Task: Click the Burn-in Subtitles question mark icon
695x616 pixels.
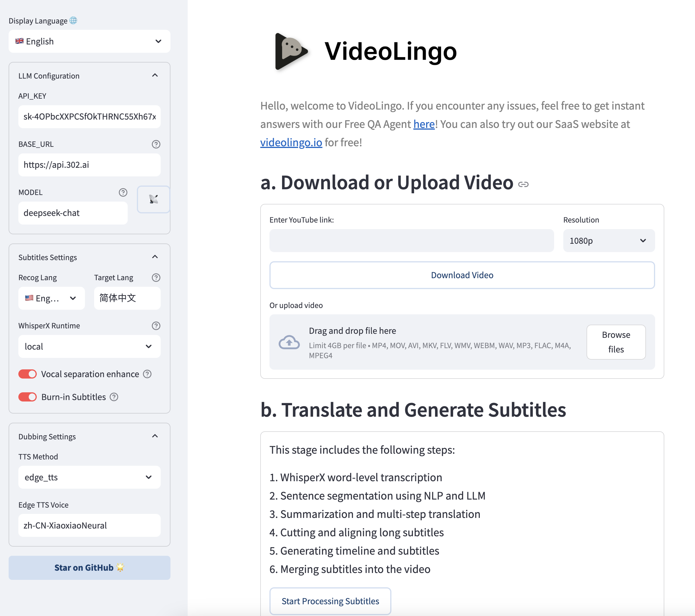Action: pos(114,397)
